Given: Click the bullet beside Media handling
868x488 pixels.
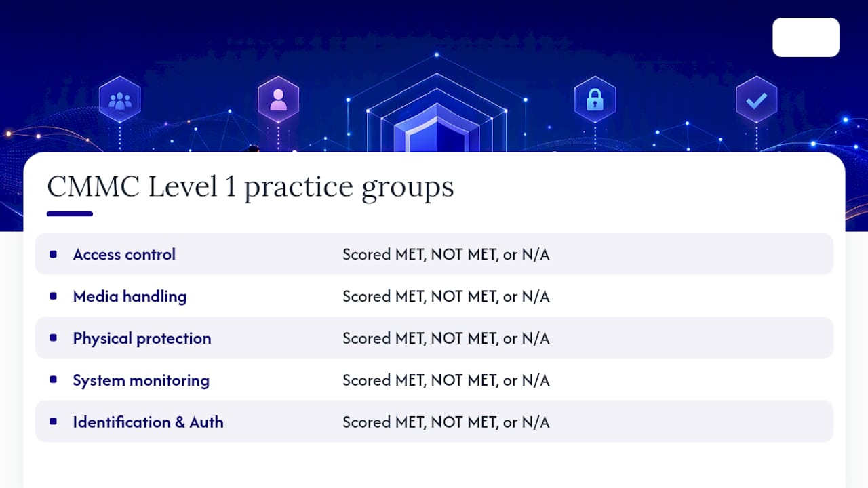Looking at the screenshot, I should click(x=54, y=296).
